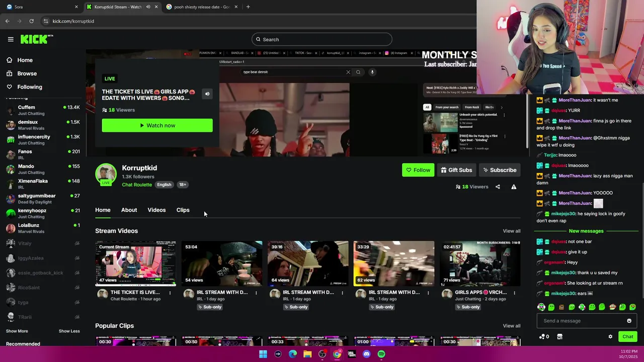Switch to the Videos tab

point(156,210)
